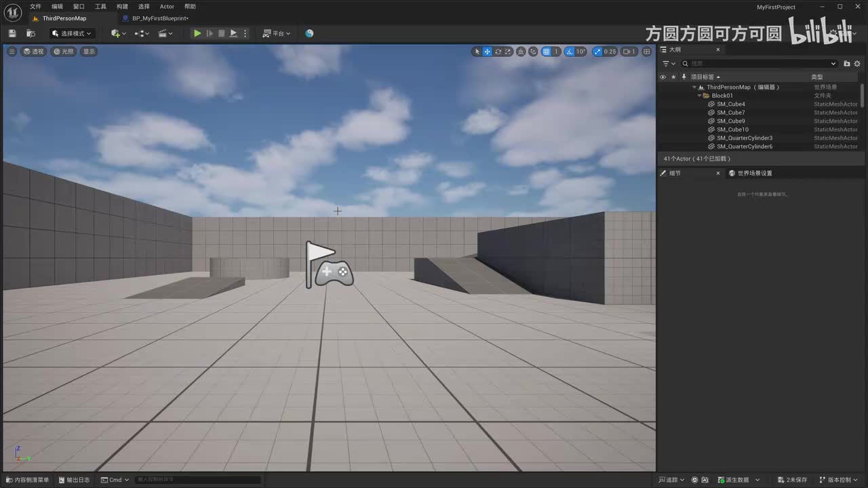Collapse the ThirdPersonMap tree node
The height and width of the screenshot is (488, 868).
point(694,87)
